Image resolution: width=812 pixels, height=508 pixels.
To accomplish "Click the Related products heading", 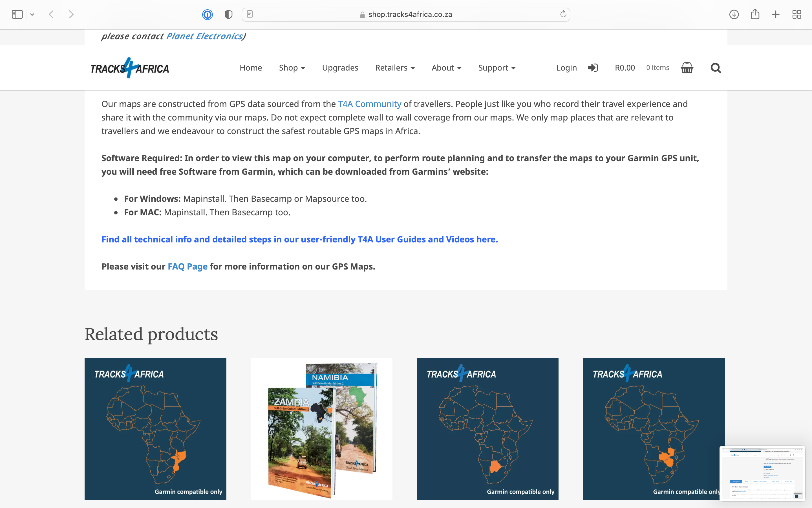I will (x=151, y=334).
